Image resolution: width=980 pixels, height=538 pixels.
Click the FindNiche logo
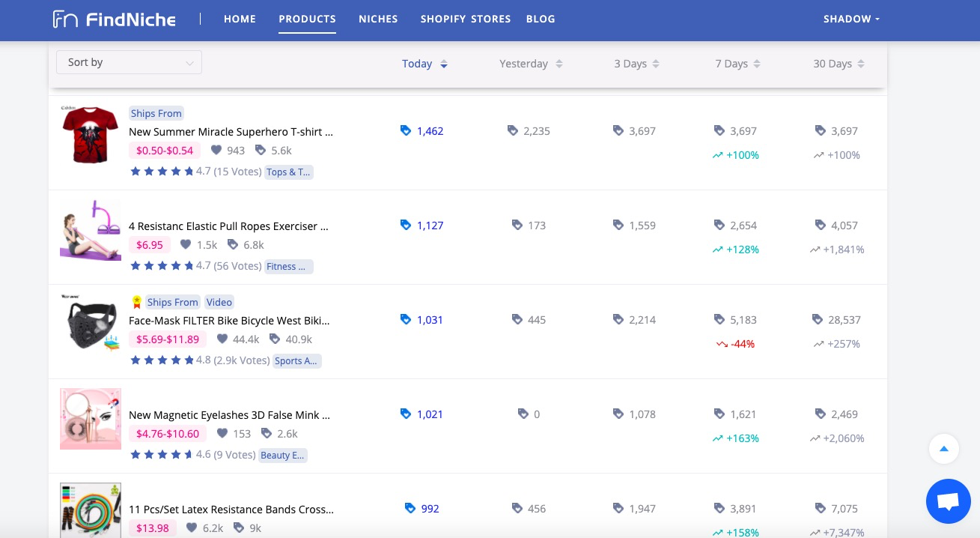tap(114, 19)
